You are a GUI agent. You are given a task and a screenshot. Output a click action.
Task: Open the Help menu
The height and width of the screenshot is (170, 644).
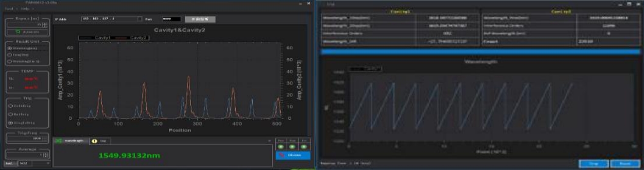(x=25, y=8)
